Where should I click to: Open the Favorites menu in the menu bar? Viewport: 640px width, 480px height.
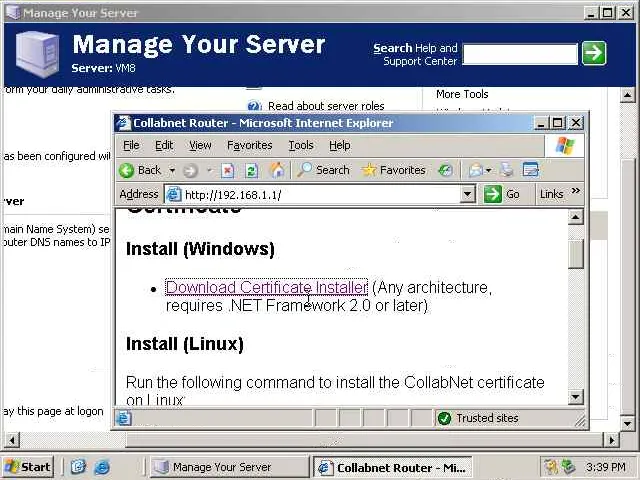(249, 145)
